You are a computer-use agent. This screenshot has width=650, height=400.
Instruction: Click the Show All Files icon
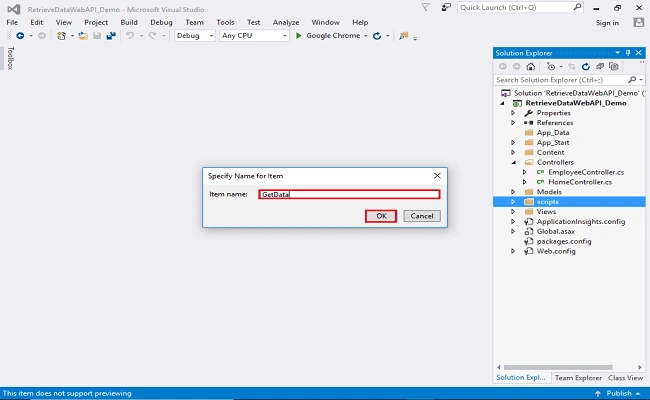point(614,66)
